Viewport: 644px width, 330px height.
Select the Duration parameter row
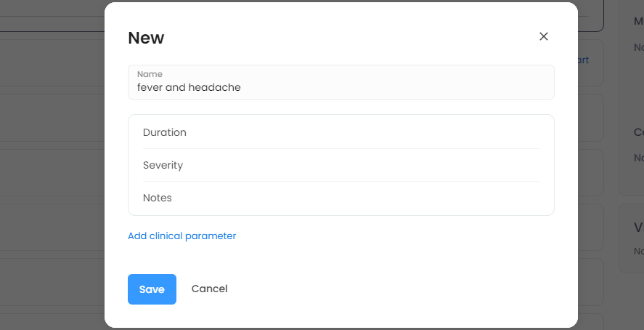pos(341,132)
